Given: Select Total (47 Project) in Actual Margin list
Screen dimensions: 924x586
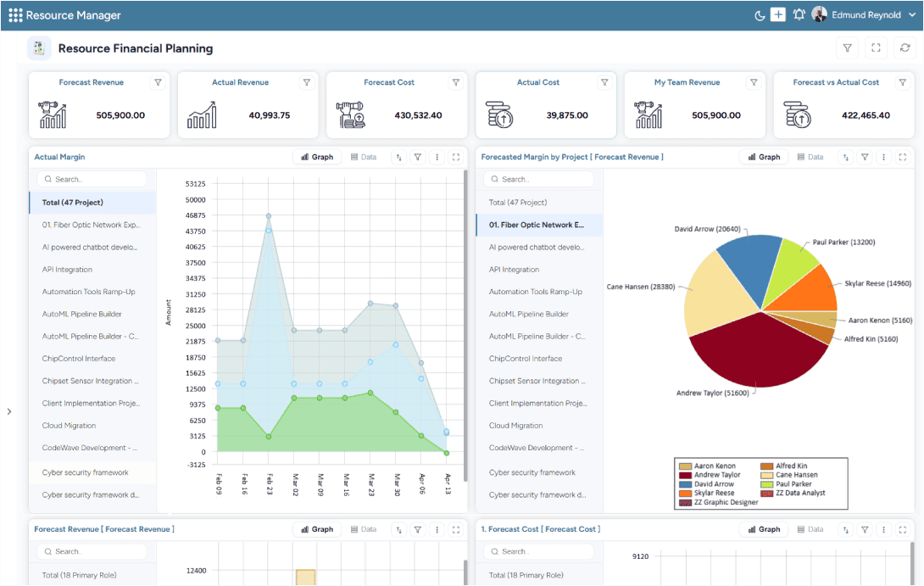Looking at the screenshot, I should (92, 202).
